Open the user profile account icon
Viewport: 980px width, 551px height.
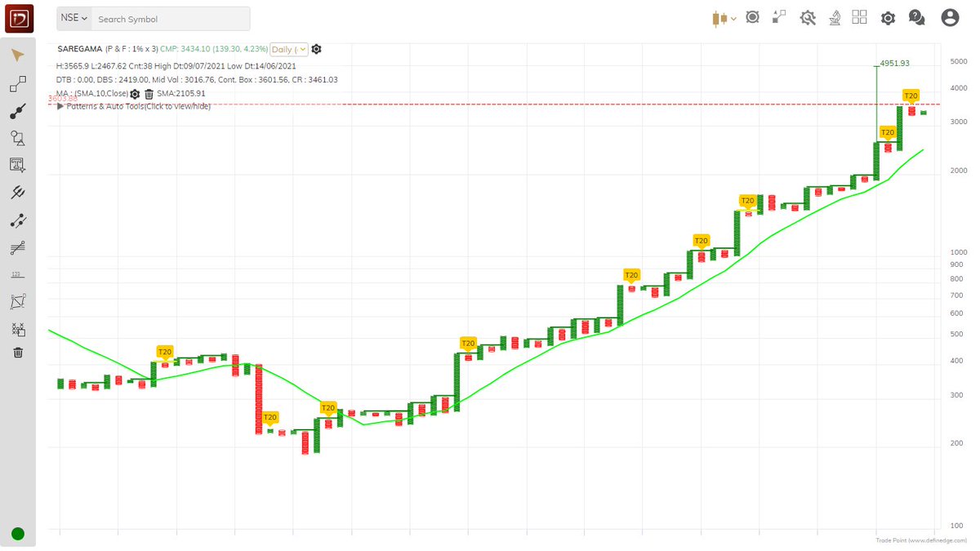click(950, 18)
